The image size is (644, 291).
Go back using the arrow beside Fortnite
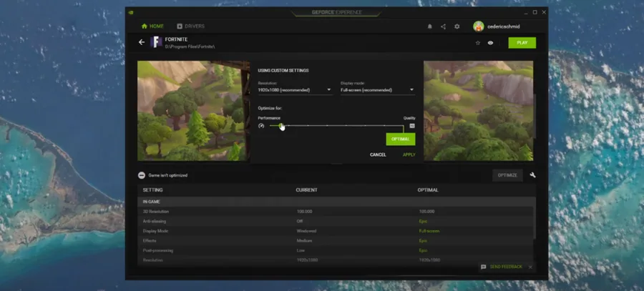tap(142, 42)
